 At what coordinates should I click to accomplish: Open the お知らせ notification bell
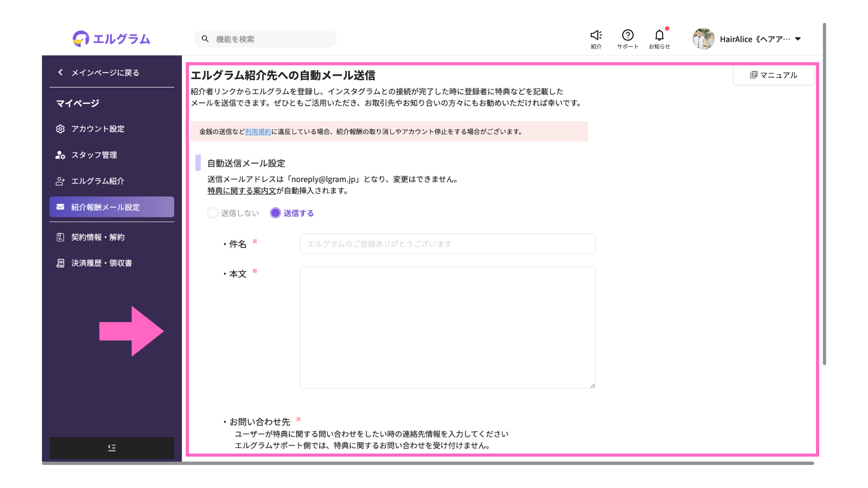coord(660,39)
